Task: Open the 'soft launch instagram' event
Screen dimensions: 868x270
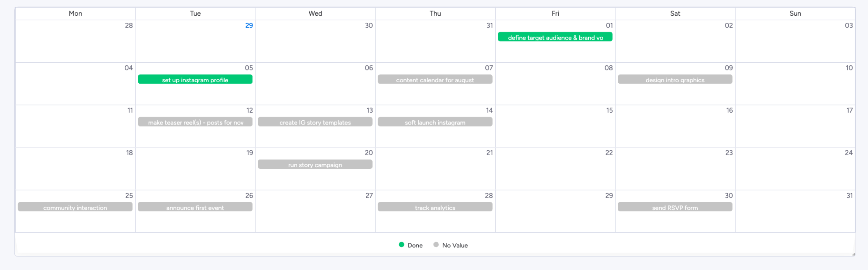Action: coord(435,122)
